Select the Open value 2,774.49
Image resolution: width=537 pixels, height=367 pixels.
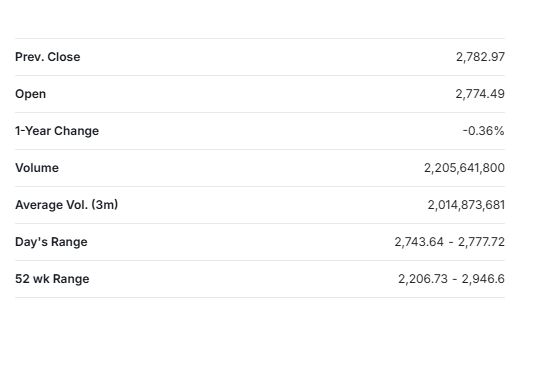(x=480, y=94)
